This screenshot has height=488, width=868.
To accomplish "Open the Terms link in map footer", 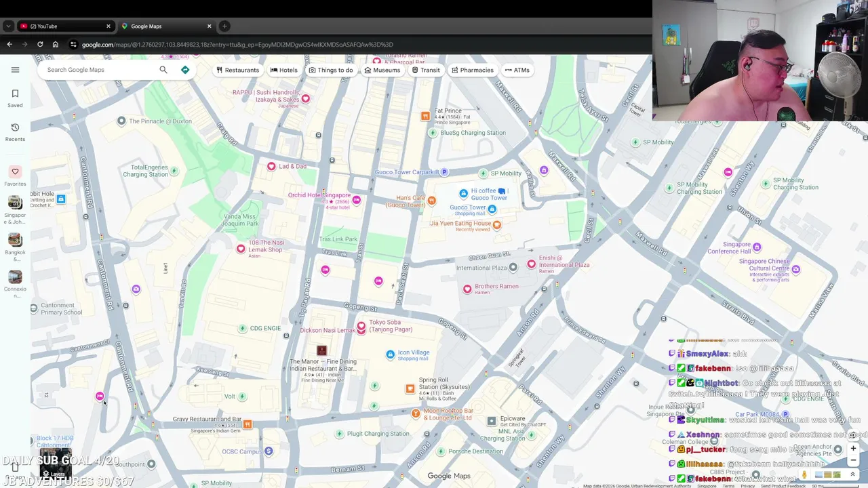I will 728,486.
